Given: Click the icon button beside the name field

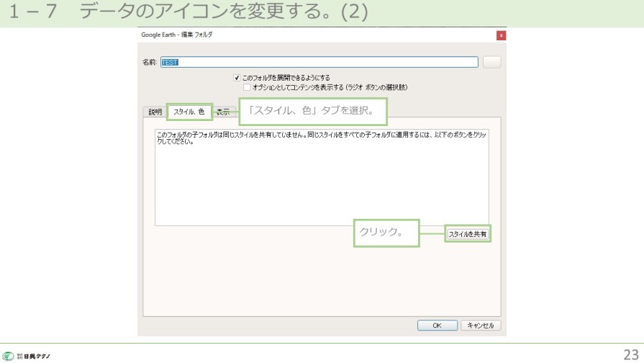Looking at the screenshot, I should tap(491, 62).
